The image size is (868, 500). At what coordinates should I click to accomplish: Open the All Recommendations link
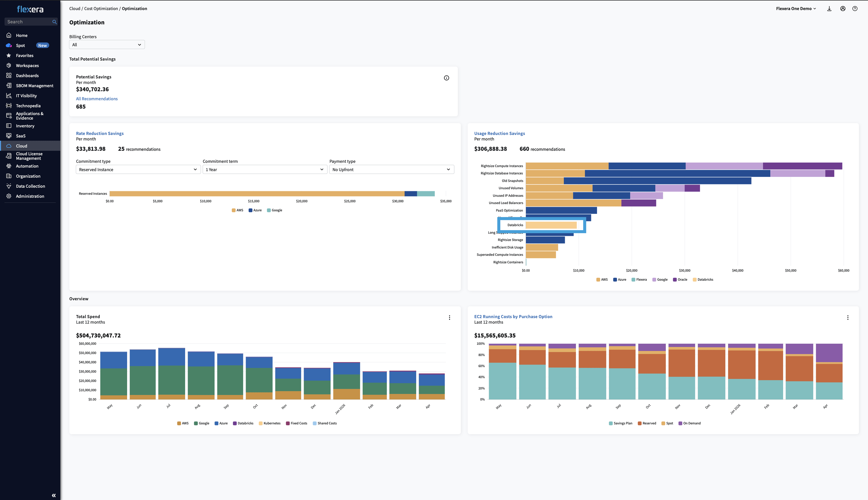[97, 99]
